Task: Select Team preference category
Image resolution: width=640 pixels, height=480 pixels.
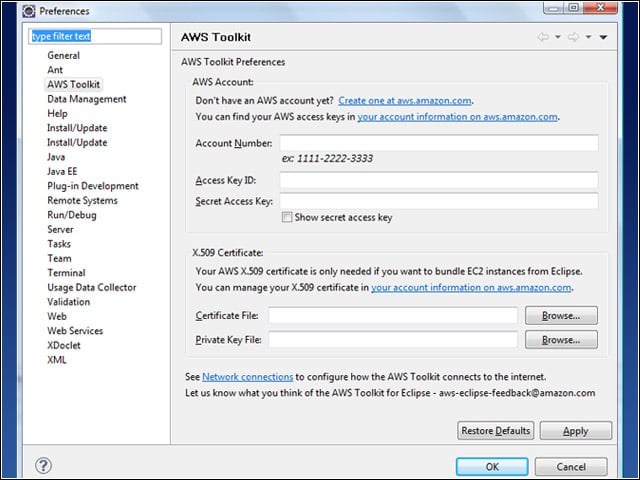Action: [59, 258]
